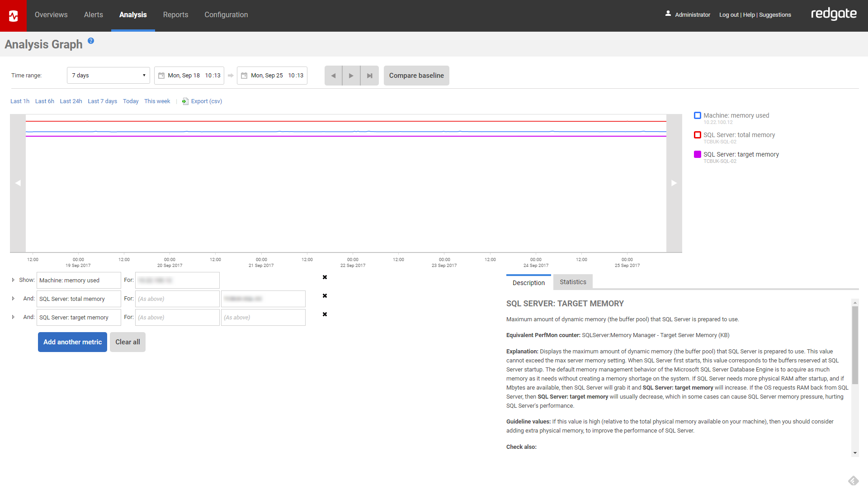The image size is (868, 495).
Task: Click the redgate logo
Action: coord(834,14)
